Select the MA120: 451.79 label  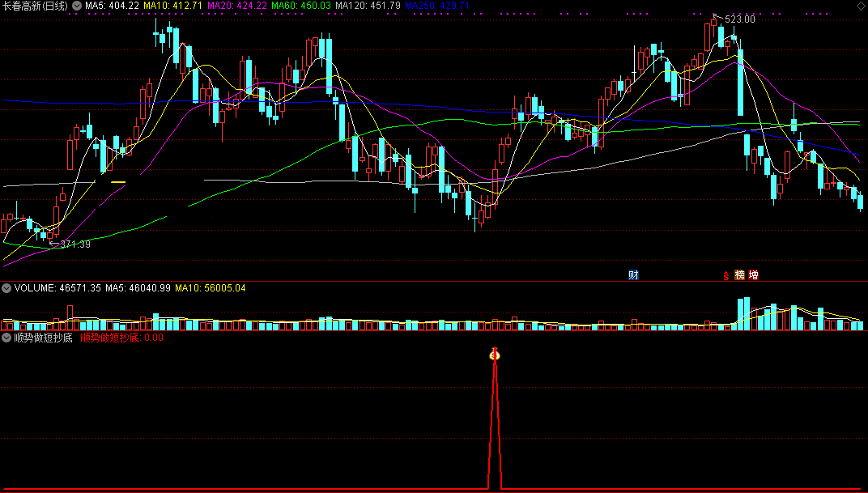[368, 6]
